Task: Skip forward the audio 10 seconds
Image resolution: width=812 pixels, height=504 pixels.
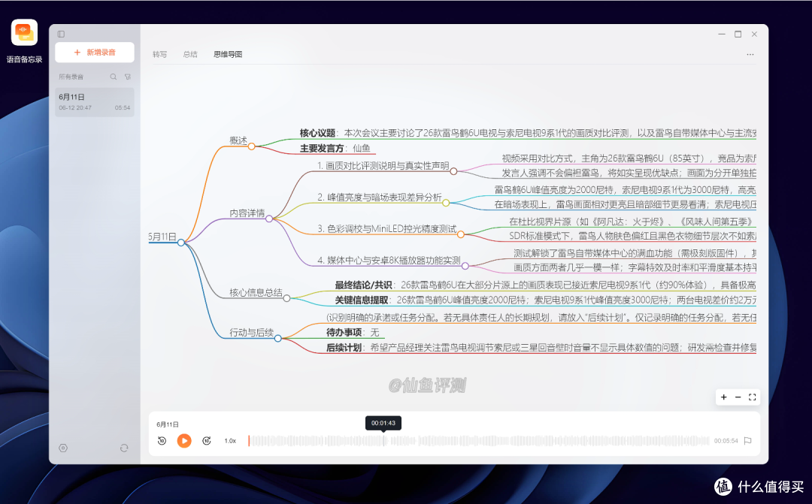Action: point(207,440)
